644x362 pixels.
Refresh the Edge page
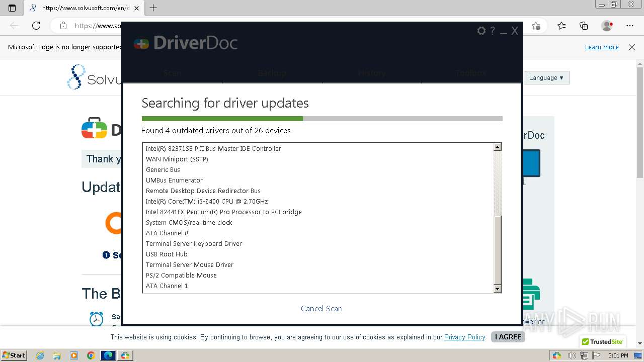click(x=36, y=26)
